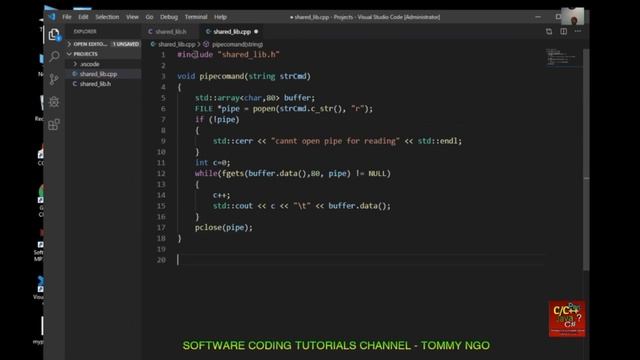Split the editor to the right

coord(563,31)
